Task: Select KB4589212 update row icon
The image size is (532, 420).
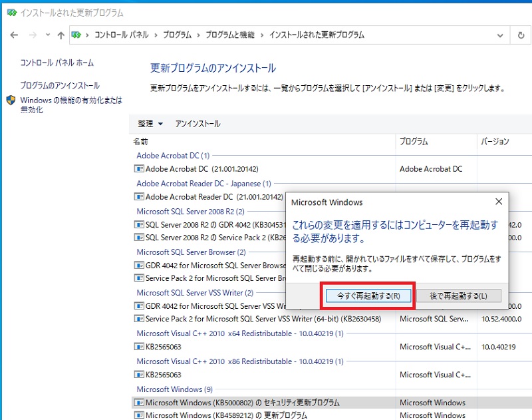Action: pyautogui.click(x=139, y=415)
